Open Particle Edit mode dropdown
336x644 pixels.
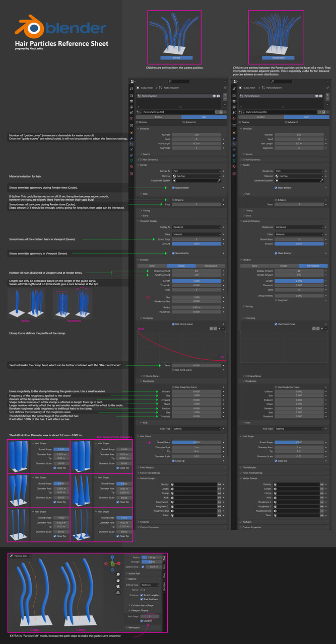pos(22,556)
